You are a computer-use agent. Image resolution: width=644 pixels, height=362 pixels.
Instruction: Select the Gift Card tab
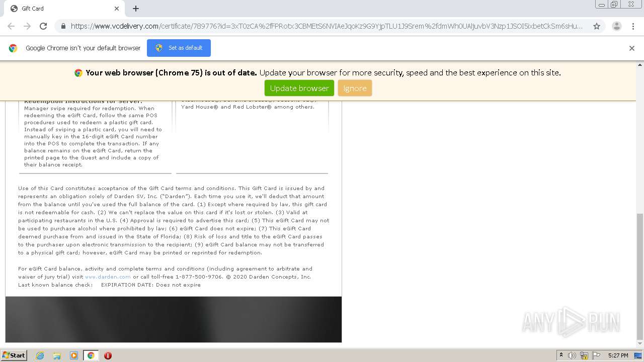[64, 9]
